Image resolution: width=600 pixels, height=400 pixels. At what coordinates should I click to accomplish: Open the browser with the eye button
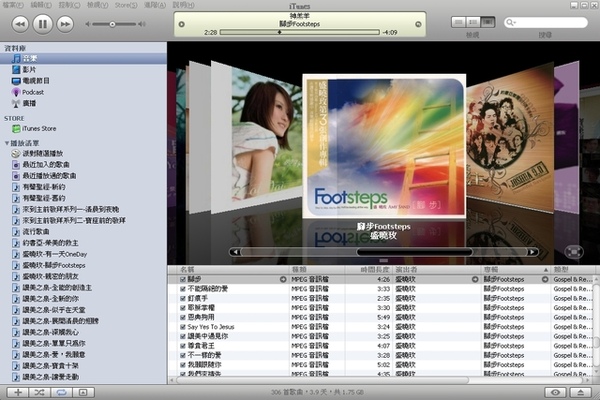556,392
